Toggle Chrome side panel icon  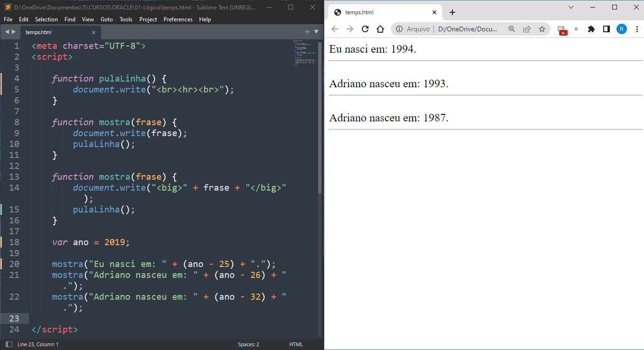606,29
